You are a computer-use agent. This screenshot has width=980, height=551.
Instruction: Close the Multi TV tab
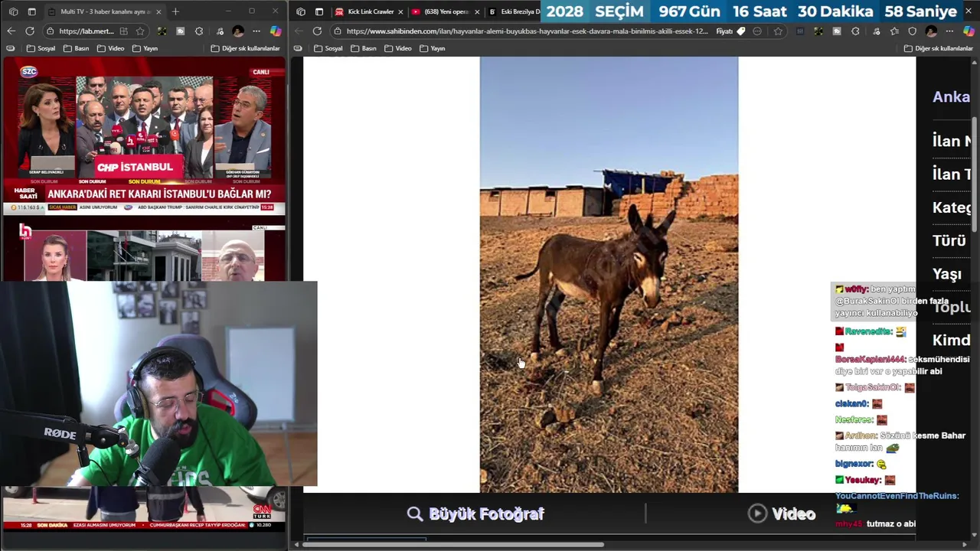click(x=158, y=11)
